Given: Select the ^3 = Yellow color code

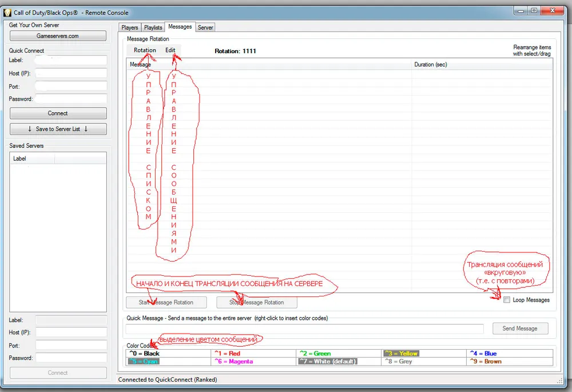Looking at the screenshot, I should pyautogui.click(x=401, y=354).
